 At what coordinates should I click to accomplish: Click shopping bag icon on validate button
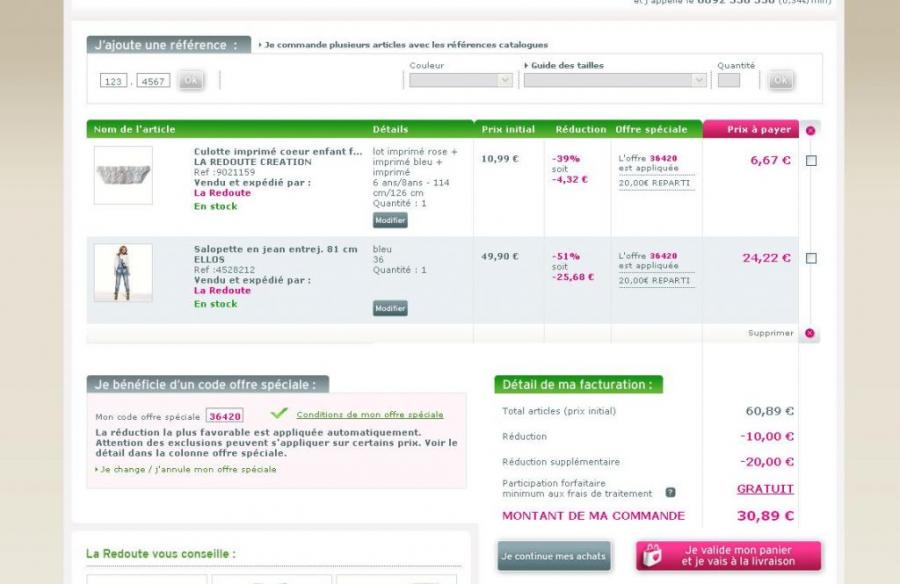point(653,556)
